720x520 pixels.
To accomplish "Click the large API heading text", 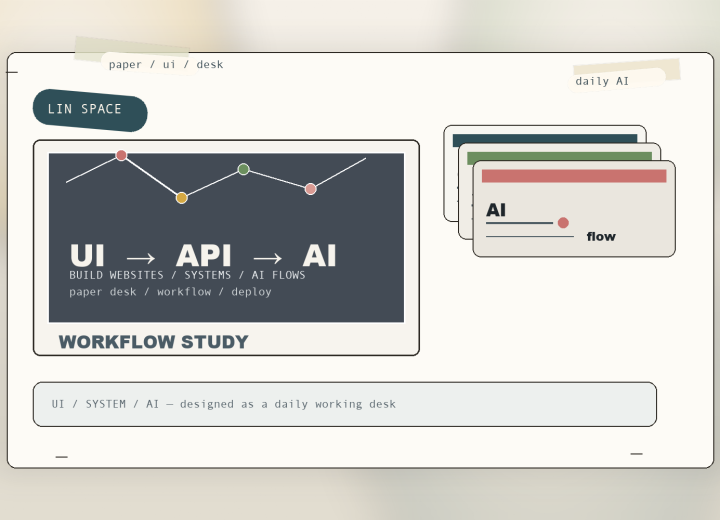I will (203, 255).
